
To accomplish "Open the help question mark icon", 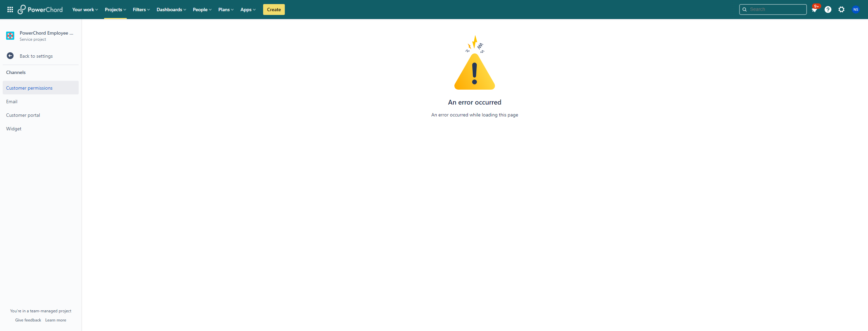I will (x=828, y=10).
